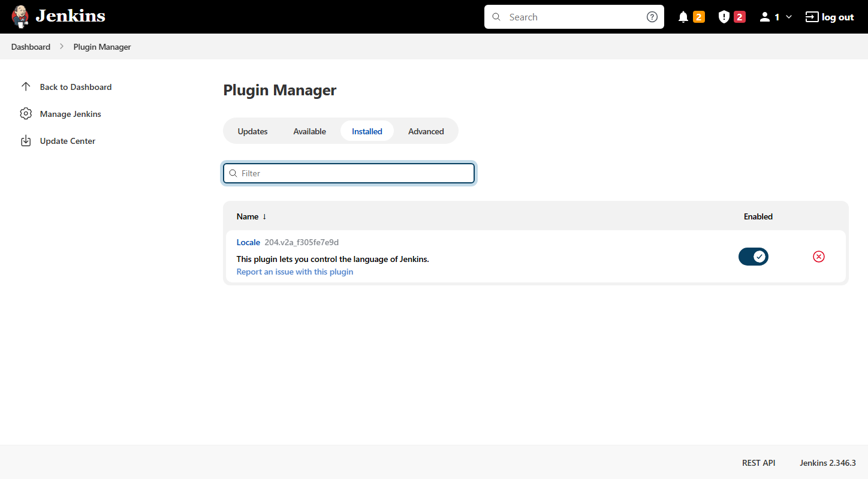
Task: Click the Locale version 204.v2a_f305fe7e9d text
Action: coord(302,242)
